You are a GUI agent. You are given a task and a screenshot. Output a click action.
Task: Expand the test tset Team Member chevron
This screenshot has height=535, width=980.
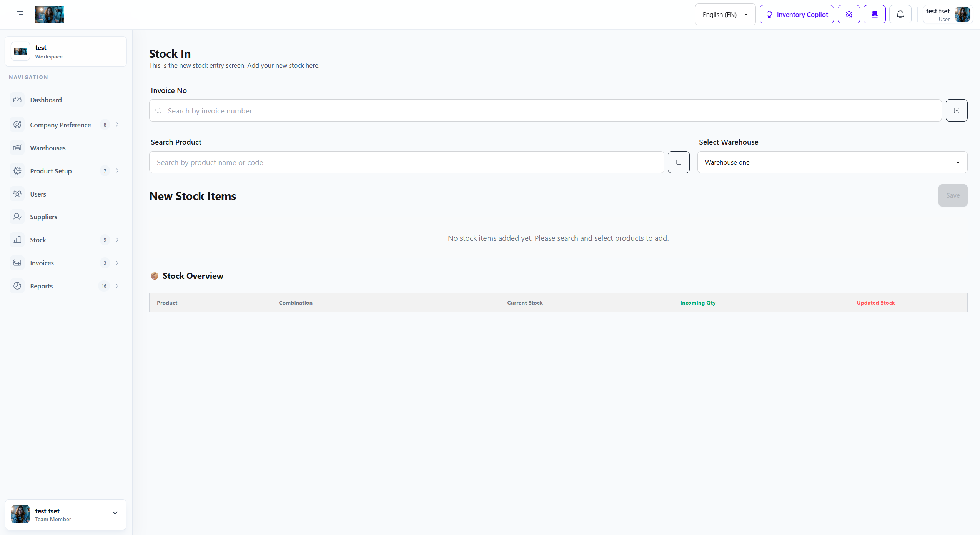[115, 513]
